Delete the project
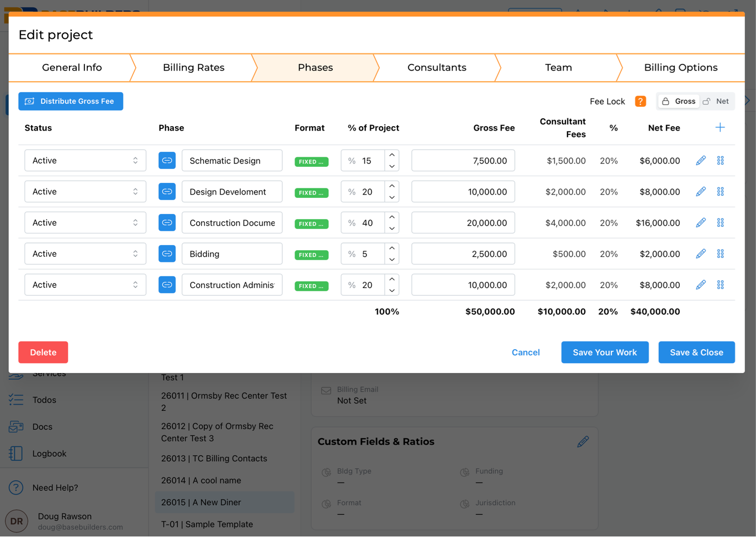The width and height of the screenshot is (756, 537). click(x=43, y=352)
